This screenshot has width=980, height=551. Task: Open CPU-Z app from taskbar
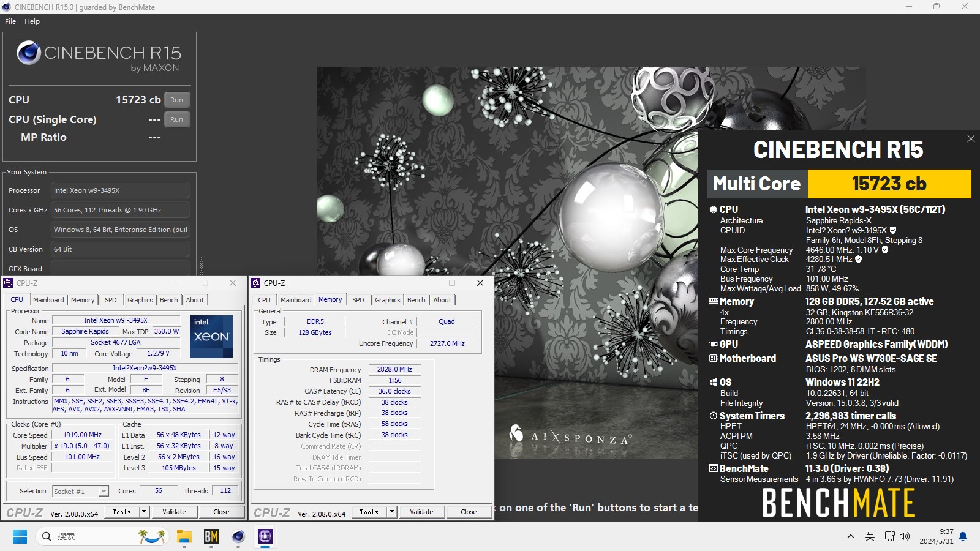click(265, 536)
